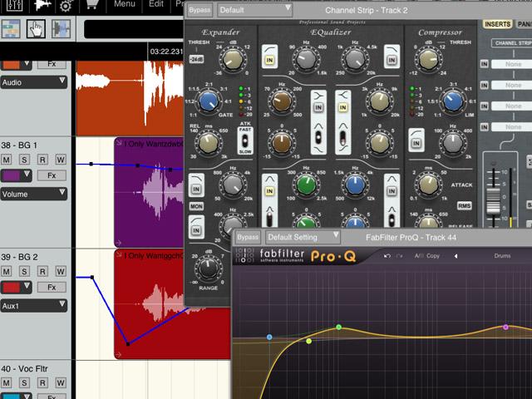
Task: Click the channel fader handle in inserts panel
Action: click(x=493, y=201)
